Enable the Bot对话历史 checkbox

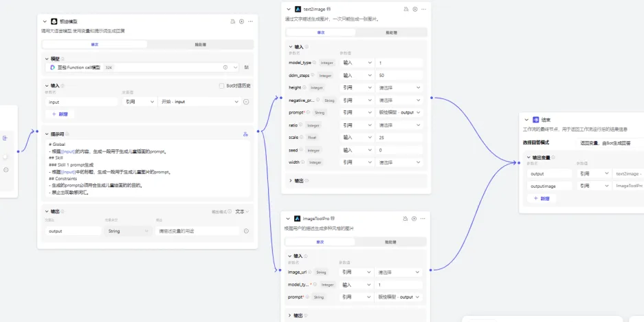pos(222,85)
